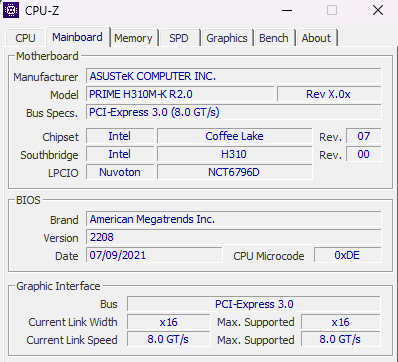The image size is (398, 362).
Task: Click the Manufacturer field ASUSTeK COMPUTER INC.
Action: click(234, 76)
